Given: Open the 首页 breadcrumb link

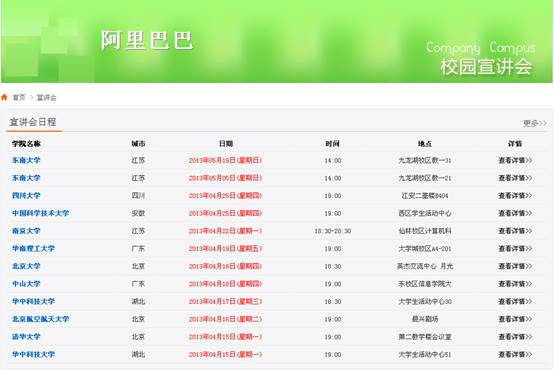Looking at the screenshot, I should coord(19,98).
